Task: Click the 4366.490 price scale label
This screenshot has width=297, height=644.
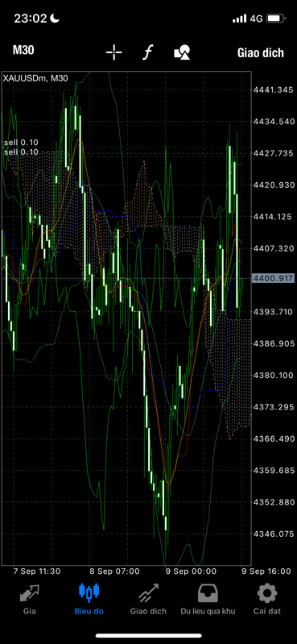Action: (x=274, y=438)
